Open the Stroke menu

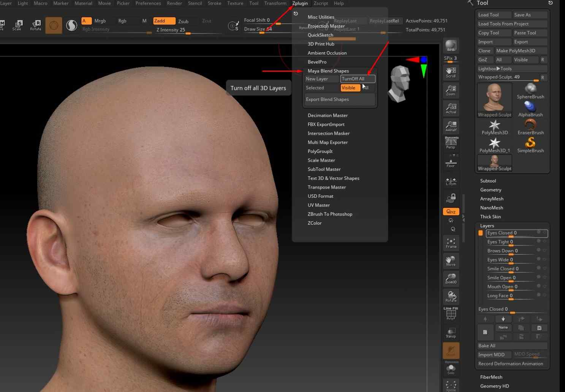(214, 3)
